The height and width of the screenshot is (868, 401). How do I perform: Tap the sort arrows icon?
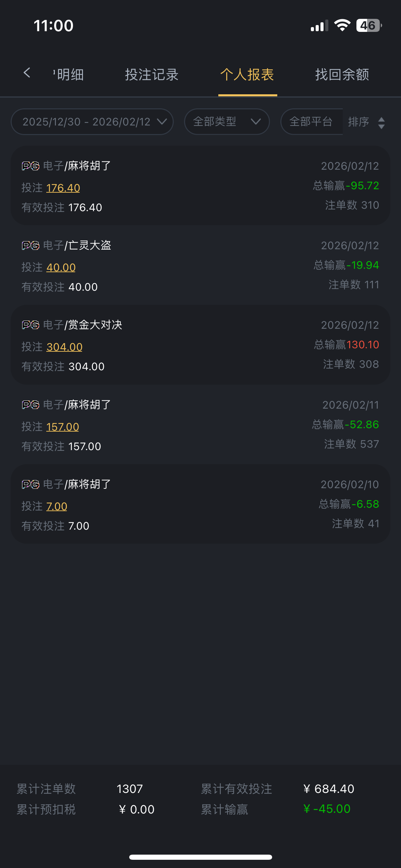pos(381,123)
